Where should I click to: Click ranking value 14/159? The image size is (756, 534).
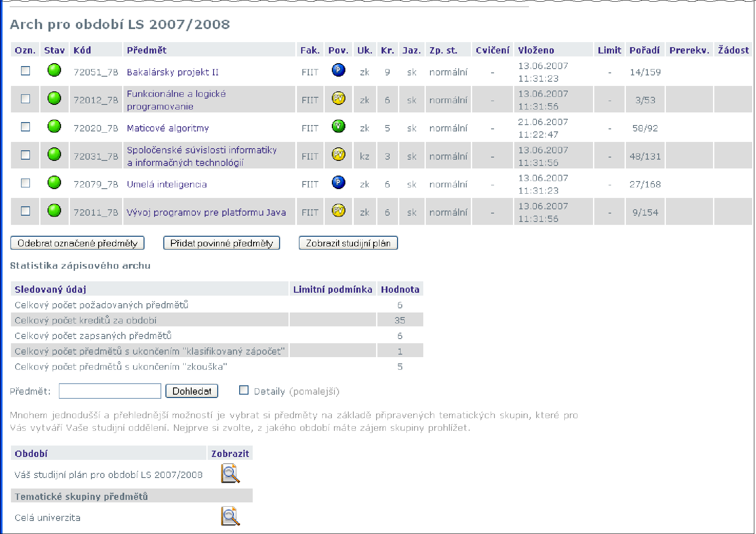(645, 72)
